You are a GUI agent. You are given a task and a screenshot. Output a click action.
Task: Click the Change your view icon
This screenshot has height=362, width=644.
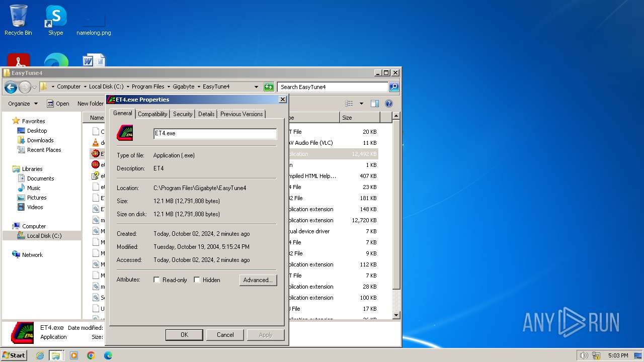349,104
